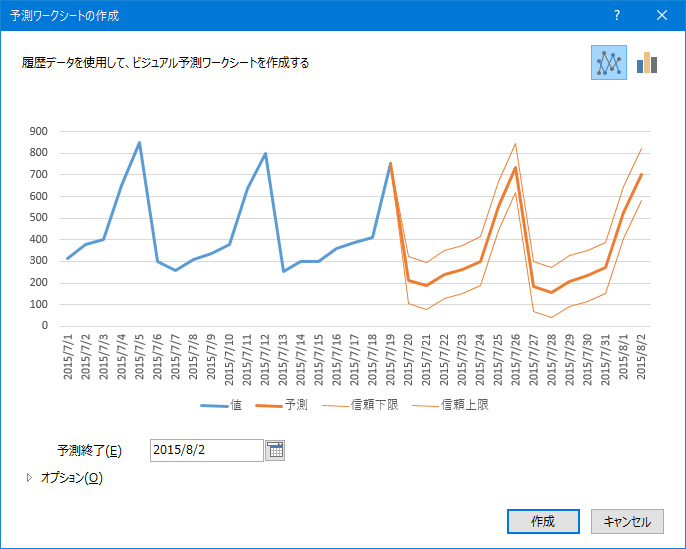
Task: Close the 予測ワークシートの作成 dialog
Action: [x=662, y=15]
